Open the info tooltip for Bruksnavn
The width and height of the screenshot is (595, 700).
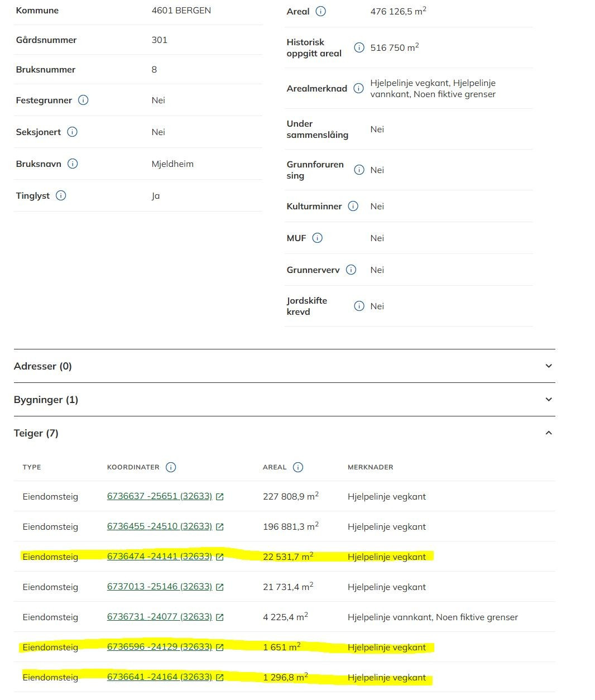[73, 164]
